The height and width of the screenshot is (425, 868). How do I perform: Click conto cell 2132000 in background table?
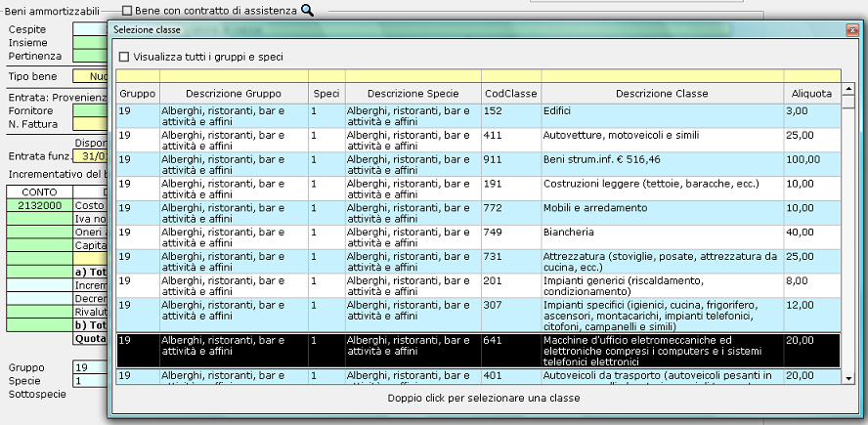(x=39, y=205)
